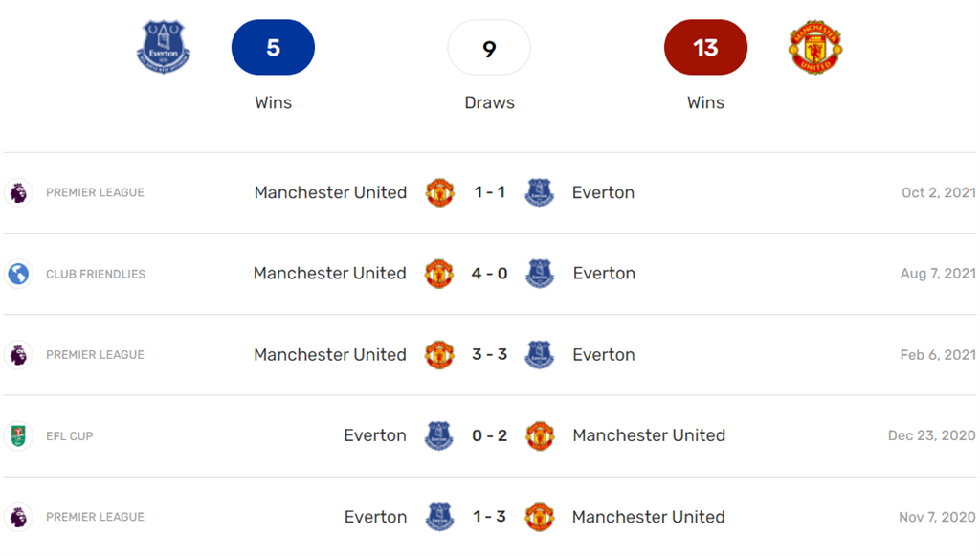Click the large Everton crest at top
This screenshot has width=980, height=556.
pos(164,48)
